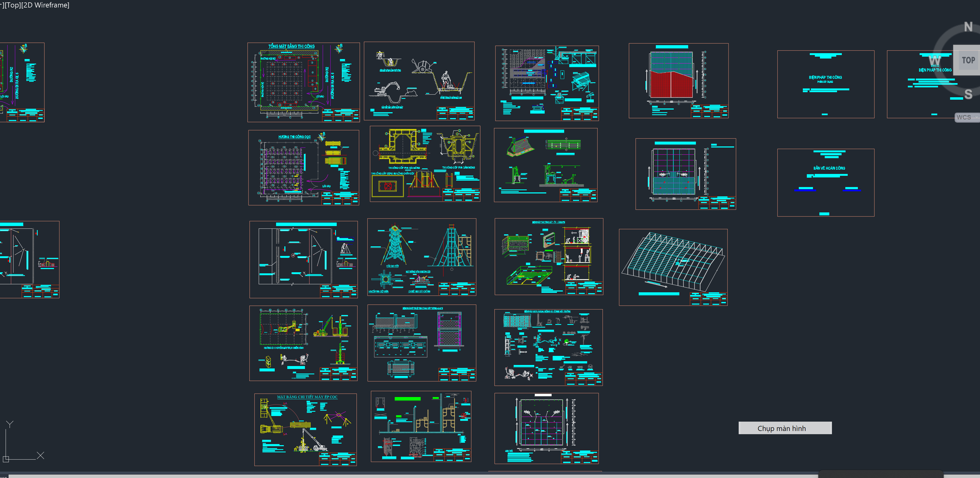Open the [Top] view controls menu
The image size is (980, 478).
point(12,5)
